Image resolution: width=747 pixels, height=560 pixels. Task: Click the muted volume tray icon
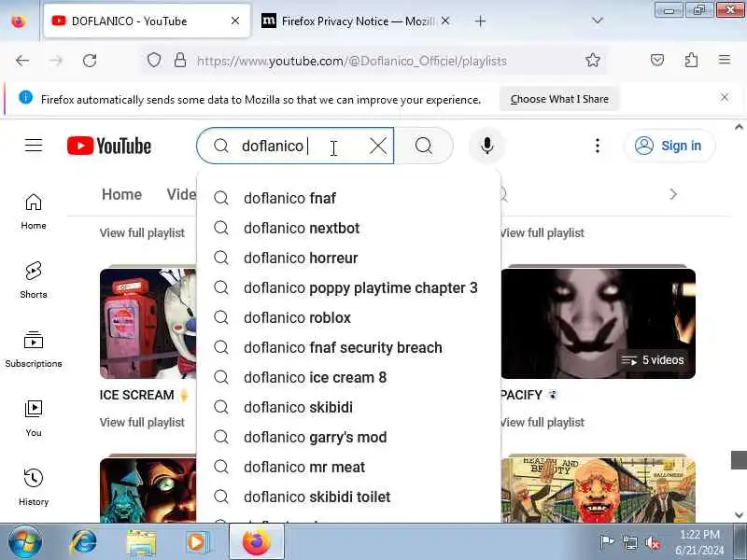point(652,542)
